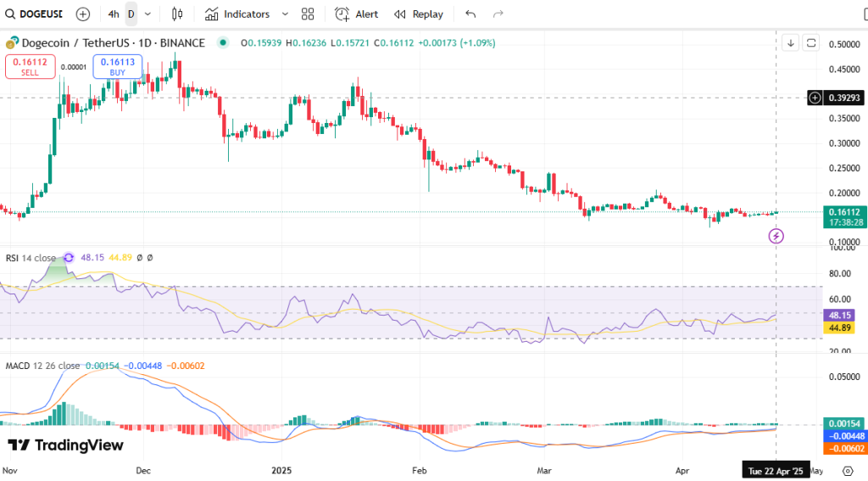This screenshot has width=868, height=481.
Task: Click the 0.16113 BUY button
Action: click(x=117, y=66)
